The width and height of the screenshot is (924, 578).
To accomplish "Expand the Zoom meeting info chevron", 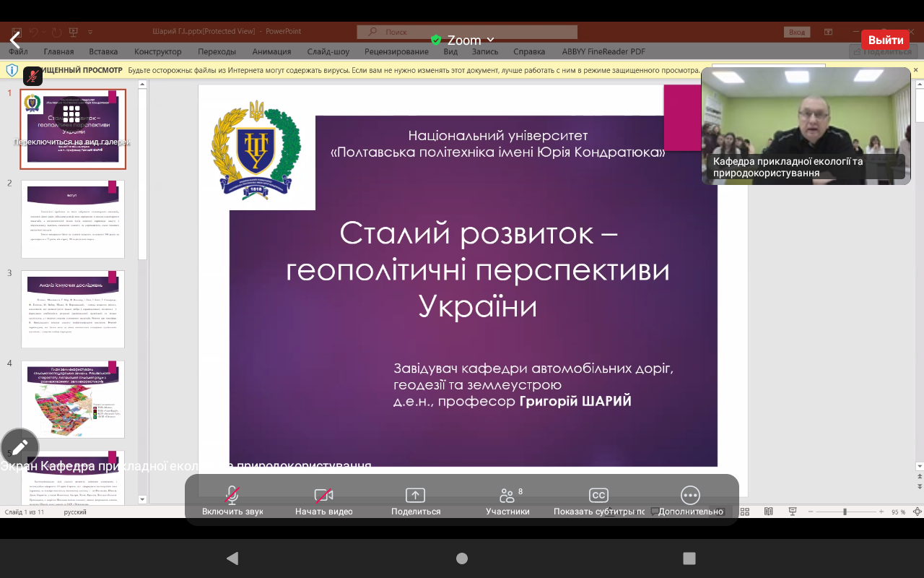I will (x=491, y=40).
